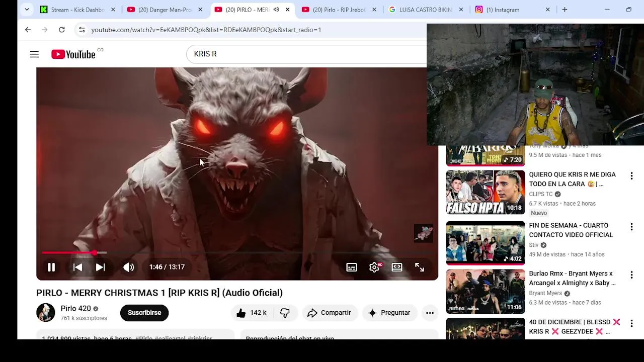Mute audio via the tab speaker icon
Viewport: 644px width, 362px height.
(x=276, y=10)
